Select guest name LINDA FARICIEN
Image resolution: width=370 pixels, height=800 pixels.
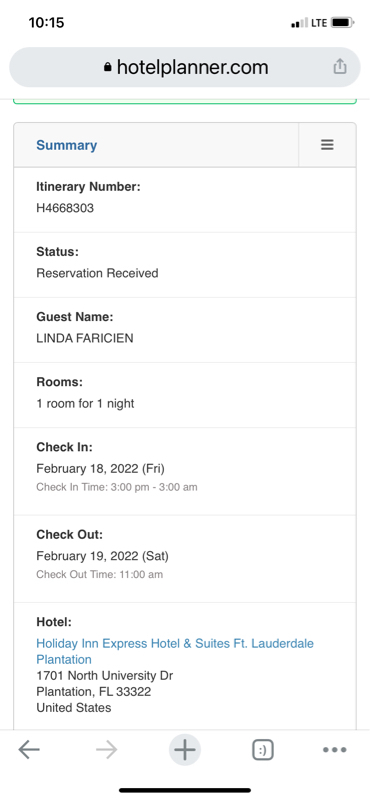point(85,338)
